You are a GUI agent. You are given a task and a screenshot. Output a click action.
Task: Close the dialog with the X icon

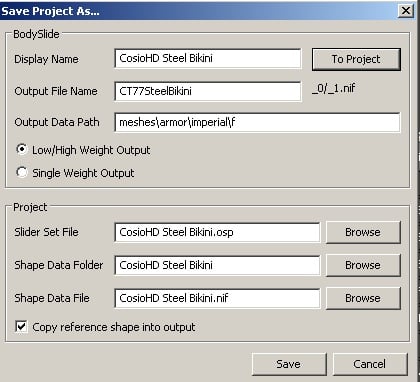pyautogui.click(x=406, y=11)
